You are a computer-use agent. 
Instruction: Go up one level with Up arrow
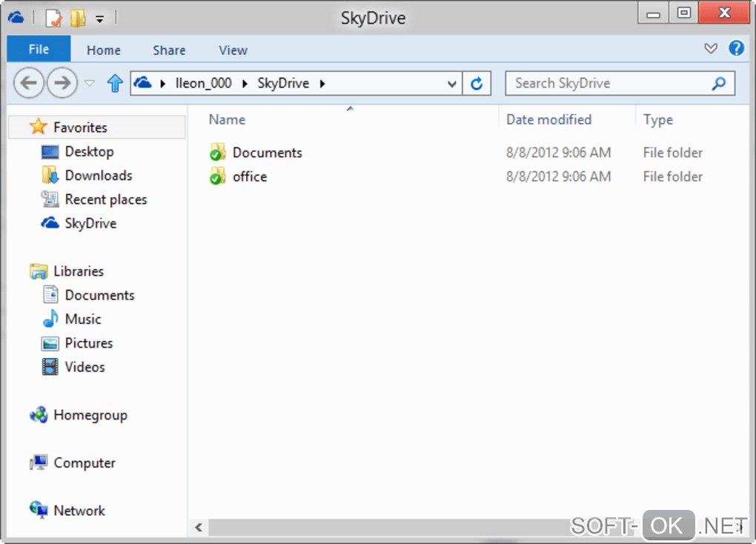coord(115,83)
